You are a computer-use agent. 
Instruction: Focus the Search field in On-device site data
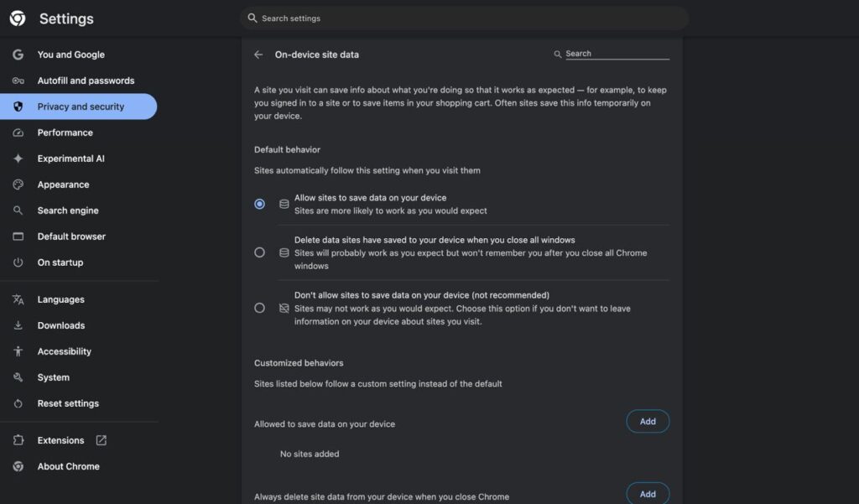click(617, 54)
